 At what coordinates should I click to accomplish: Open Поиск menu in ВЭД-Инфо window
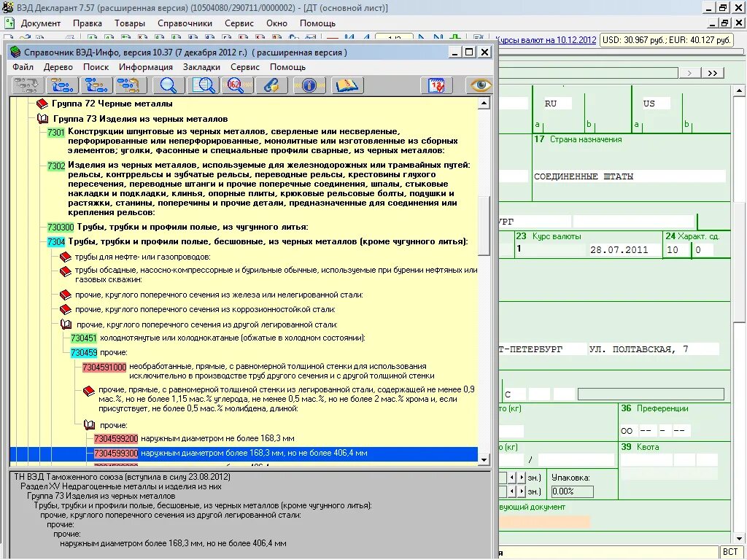96,67
